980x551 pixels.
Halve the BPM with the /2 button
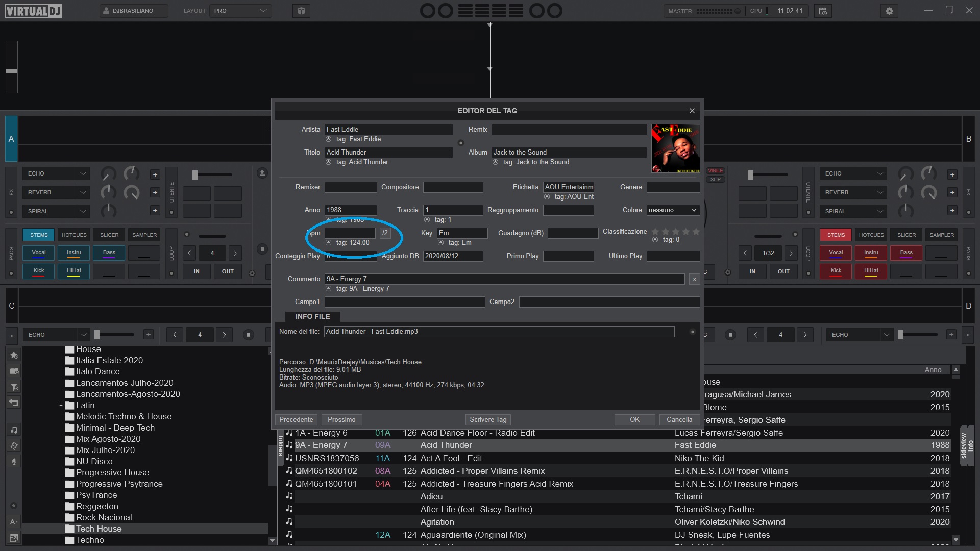pos(385,233)
